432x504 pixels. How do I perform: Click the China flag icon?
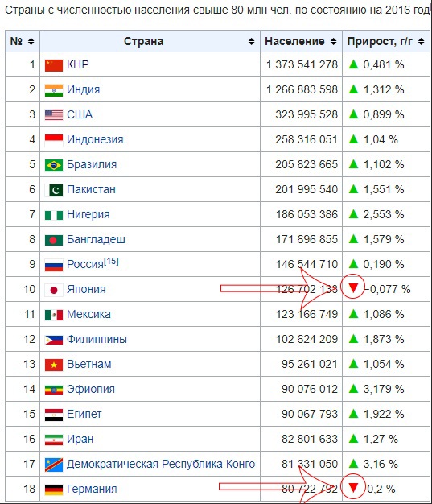pos(54,65)
